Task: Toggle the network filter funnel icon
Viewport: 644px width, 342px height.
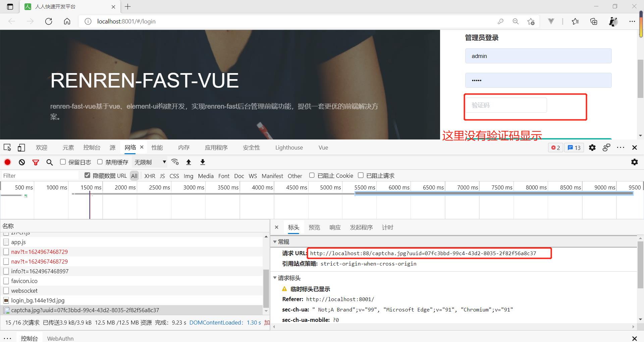Action: click(36, 162)
